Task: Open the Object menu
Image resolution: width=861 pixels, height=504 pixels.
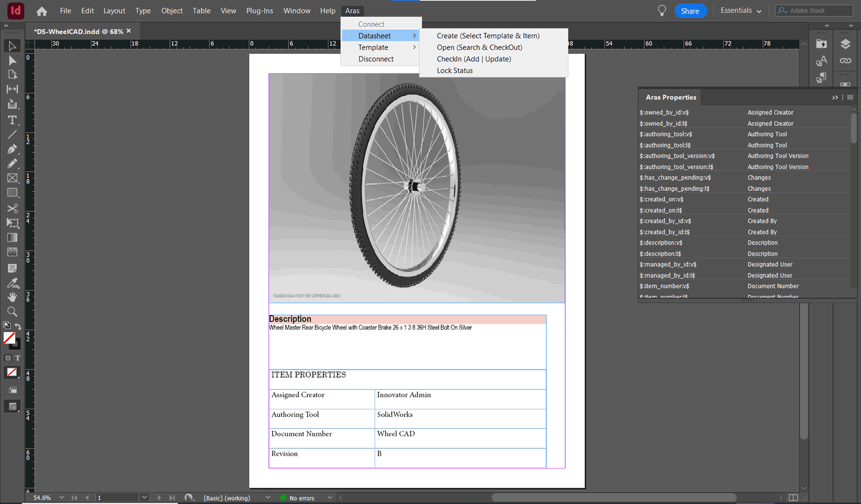Action: point(172,11)
